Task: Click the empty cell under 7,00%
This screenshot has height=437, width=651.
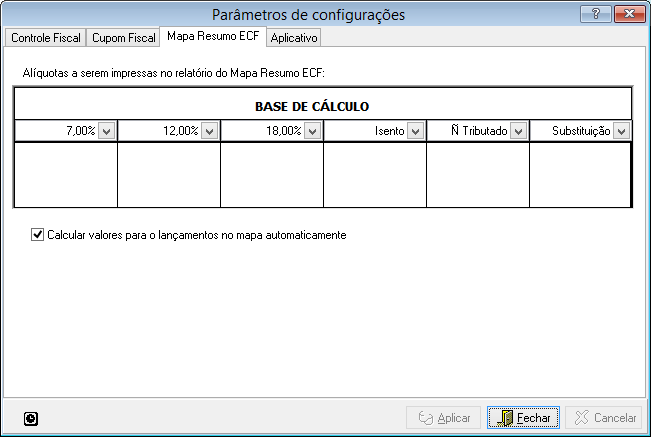Action: (x=67, y=174)
